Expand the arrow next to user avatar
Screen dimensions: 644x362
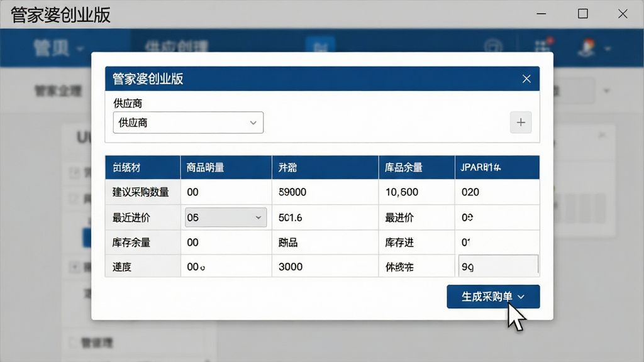[x=608, y=49]
